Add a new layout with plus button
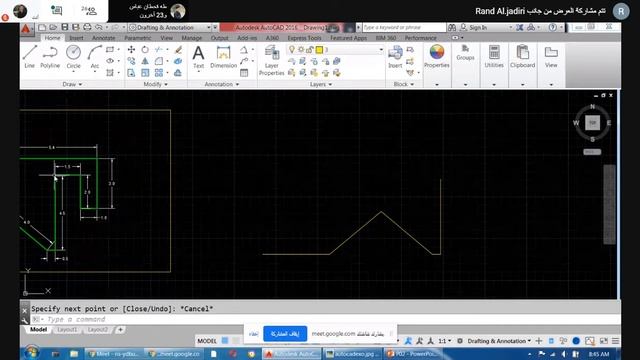Screen dimensions: 640x360 pyautogui.click(x=120, y=330)
